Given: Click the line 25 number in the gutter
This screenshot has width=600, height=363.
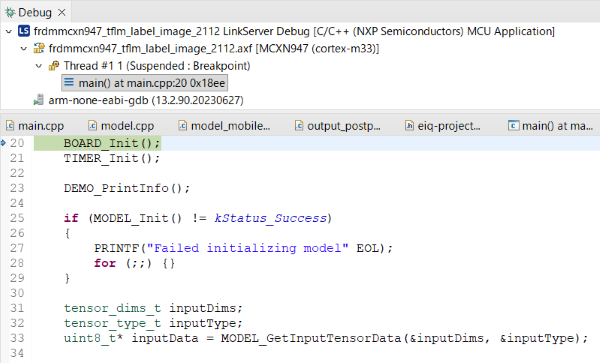Looking at the screenshot, I should 17,218.
